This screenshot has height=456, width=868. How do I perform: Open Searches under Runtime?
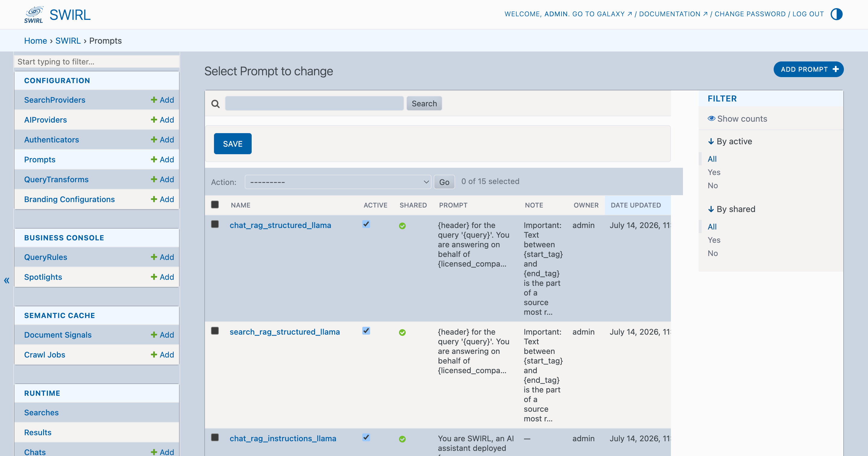click(42, 413)
